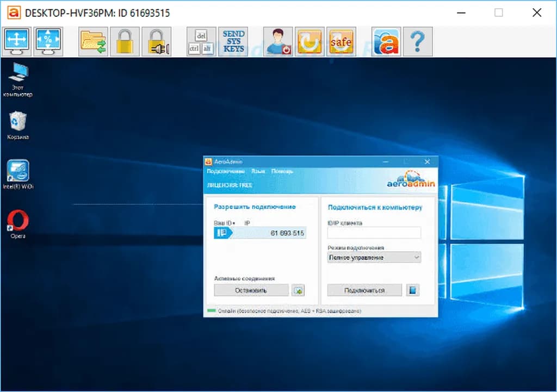Click the orange reboot arrow icon
The image size is (557, 392).
(x=310, y=41)
